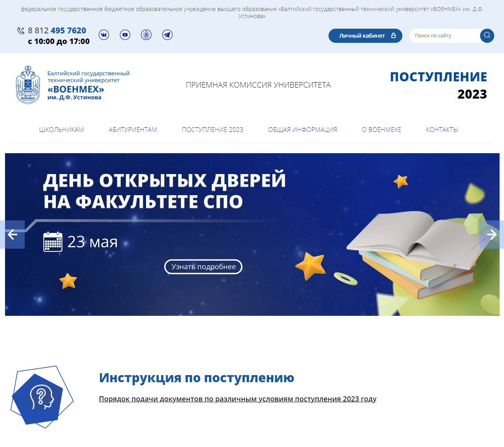Viewport: 504px width, 447px height.
Task: Click the university emblem social icon
Action: tap(146, 35)
